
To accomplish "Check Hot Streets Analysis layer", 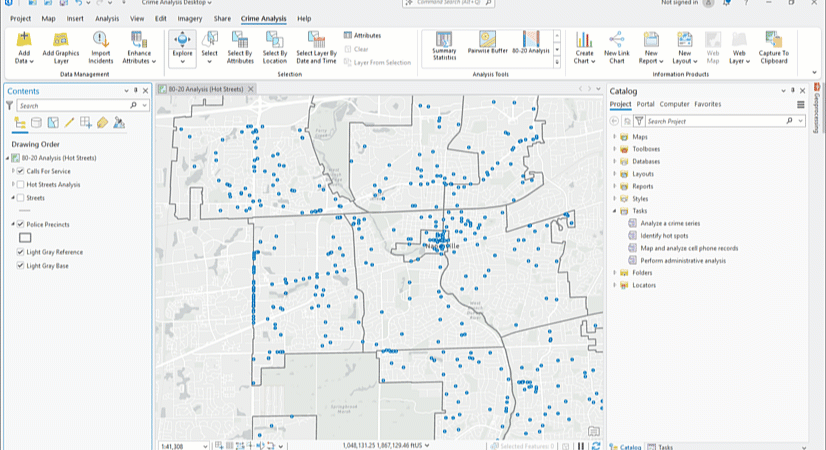I will coord(21,184).
